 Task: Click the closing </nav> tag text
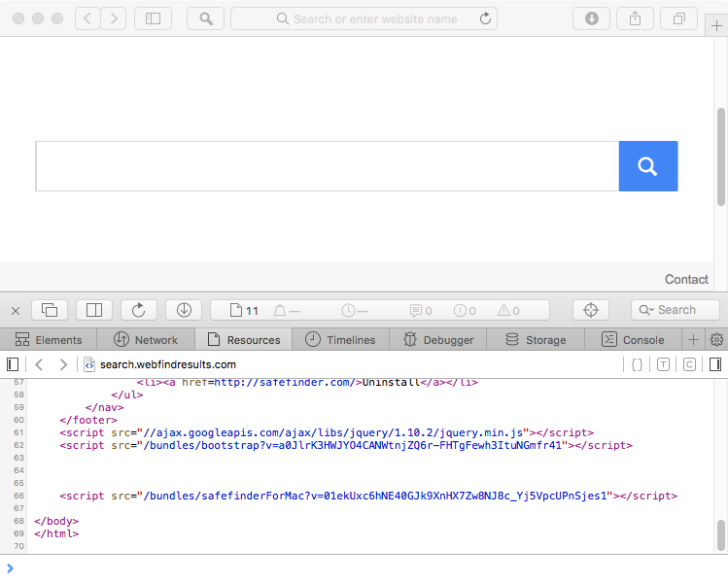coord(104,407)
